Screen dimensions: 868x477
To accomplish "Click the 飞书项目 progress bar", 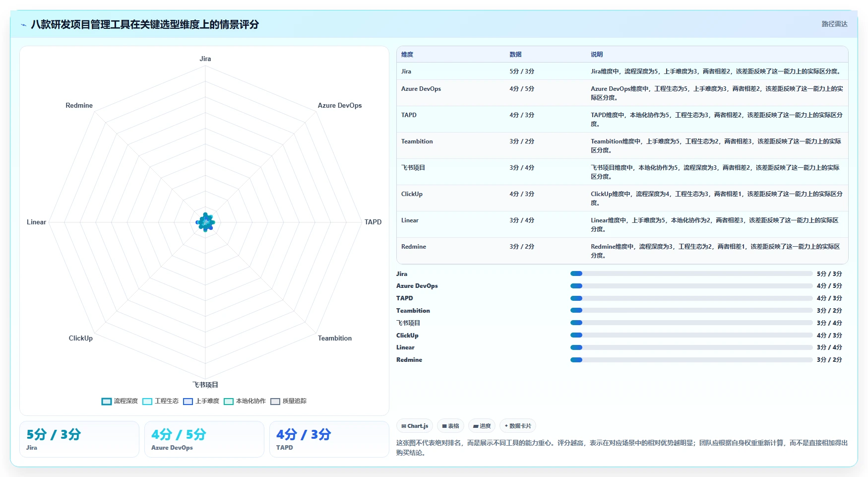I will click(x=691, y=323).
